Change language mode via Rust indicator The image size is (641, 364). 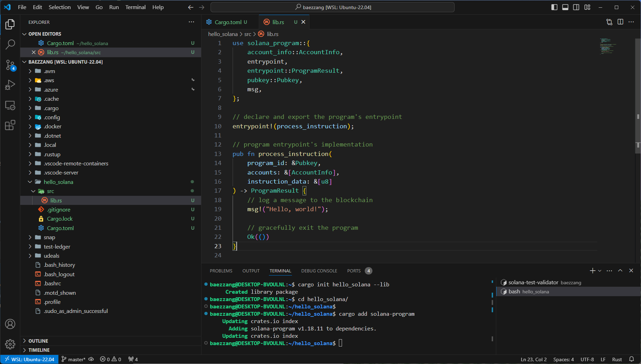(x=617, y=359)
